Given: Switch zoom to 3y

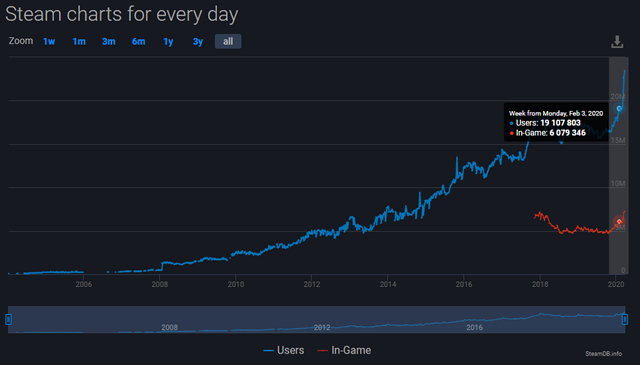Looking at the screenshot, I should pos(198,42).
